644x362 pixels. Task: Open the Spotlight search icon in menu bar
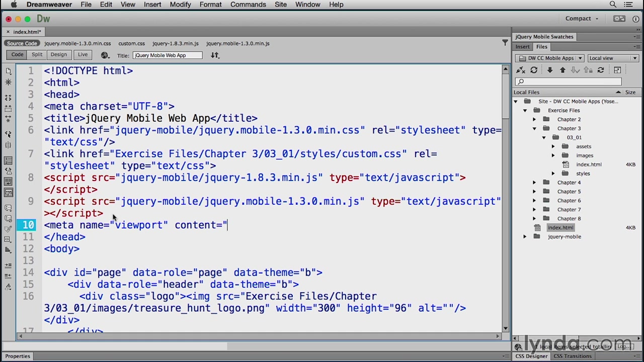click(x=613, y=5)
